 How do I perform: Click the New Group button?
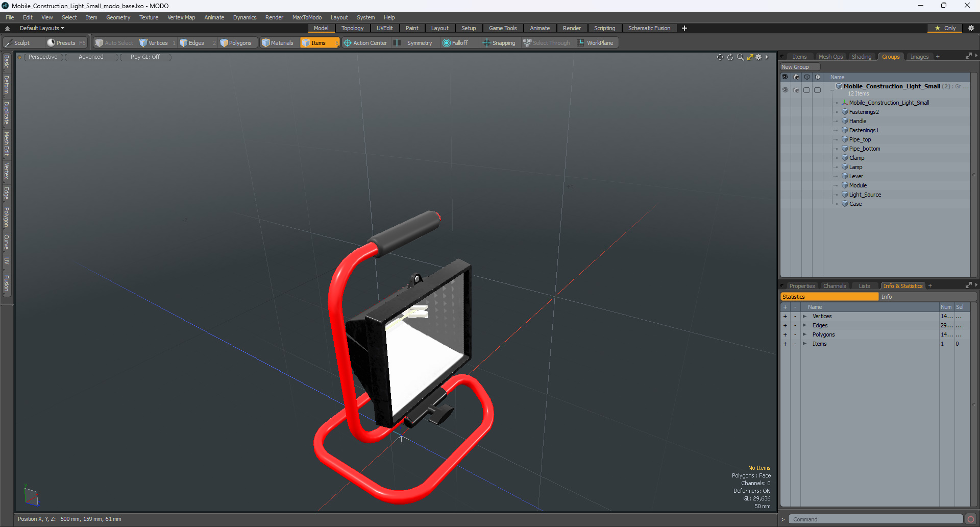click(799, 67)
